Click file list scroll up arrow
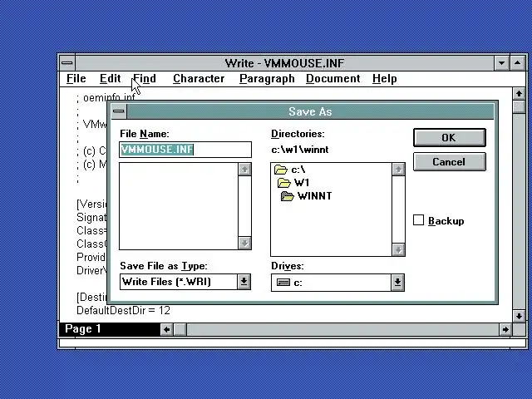The image size is (532, 399). click(x=244, y=170)
